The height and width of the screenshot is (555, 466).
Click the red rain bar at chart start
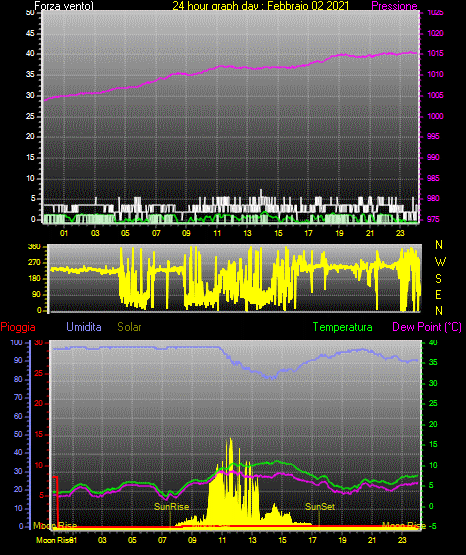coord(56,502)
